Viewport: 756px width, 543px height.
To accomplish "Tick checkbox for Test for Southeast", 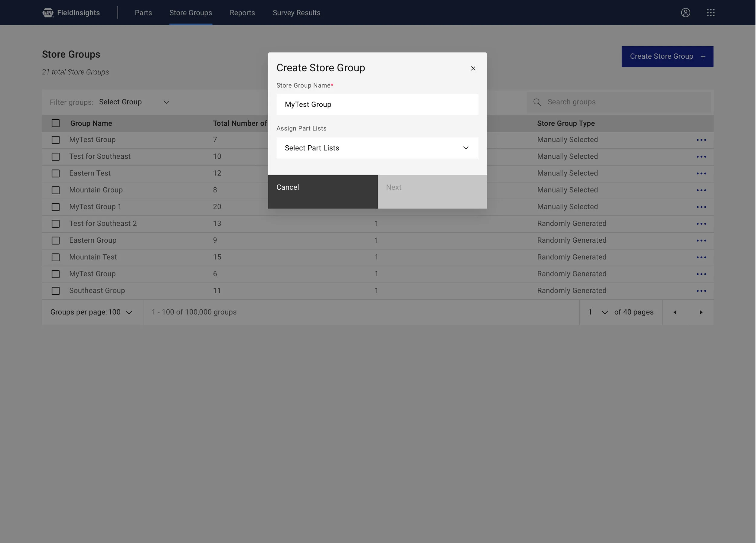I will click(x=56, y=157).
